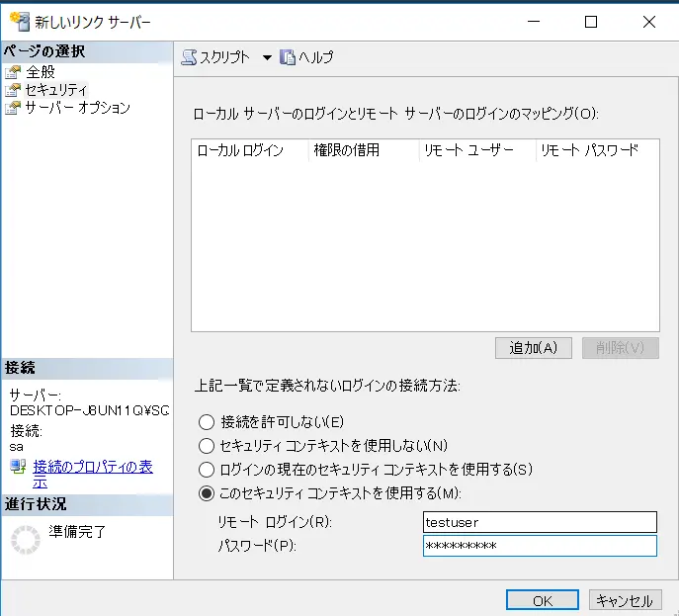Click the リモート ログイン field containing testuser
Viewport: 679px width, 616px height.
tap(540, 522)
